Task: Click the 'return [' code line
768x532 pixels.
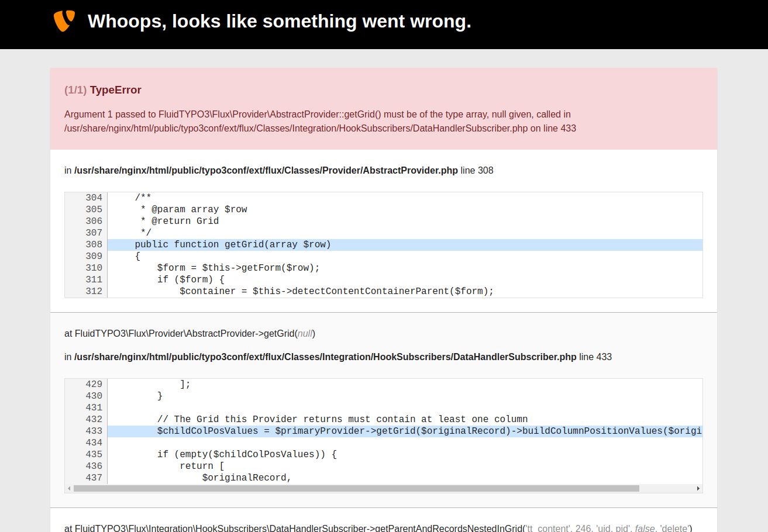Action: pyautogui.click(x=202, y=466)
